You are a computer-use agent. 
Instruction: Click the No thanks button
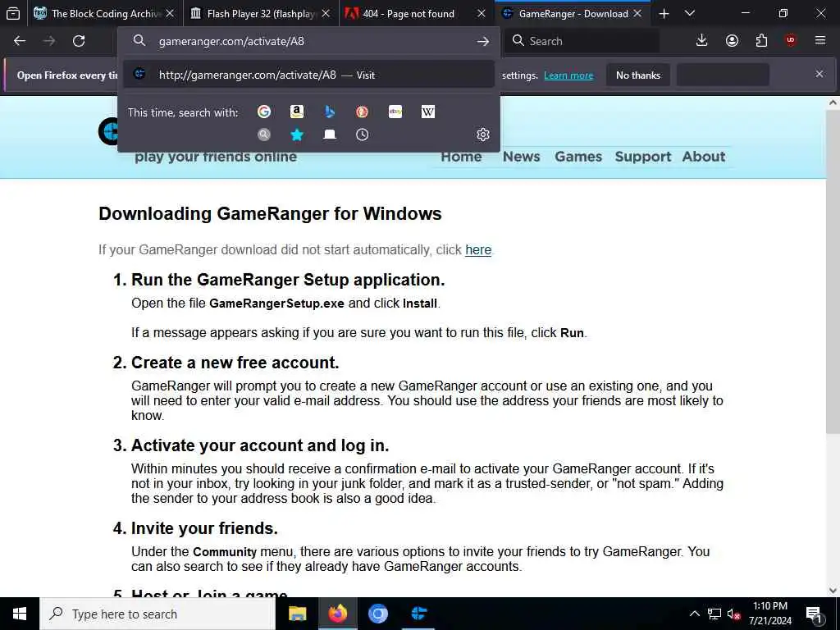[638, 75]
